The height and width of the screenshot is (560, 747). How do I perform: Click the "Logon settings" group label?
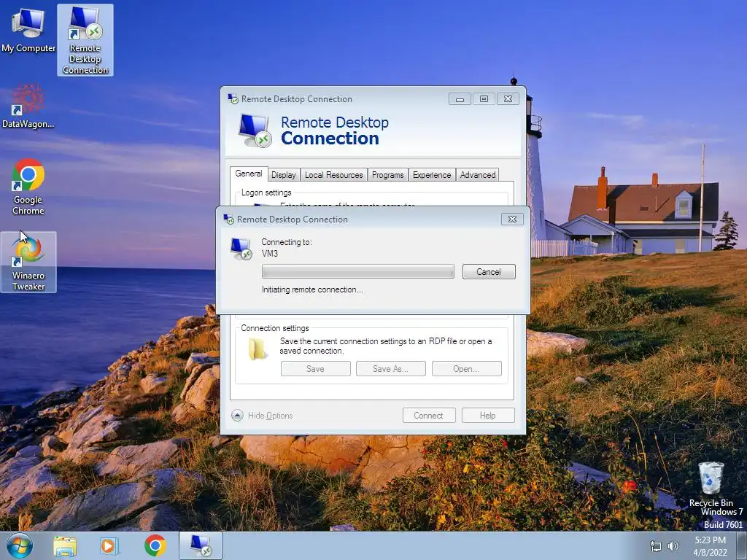click(x=266, y=192)
